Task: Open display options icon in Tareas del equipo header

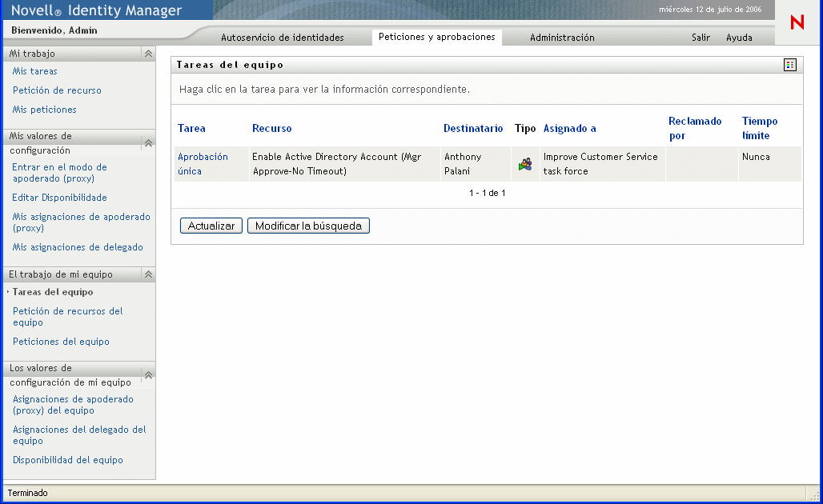Action: coord(790,65)
